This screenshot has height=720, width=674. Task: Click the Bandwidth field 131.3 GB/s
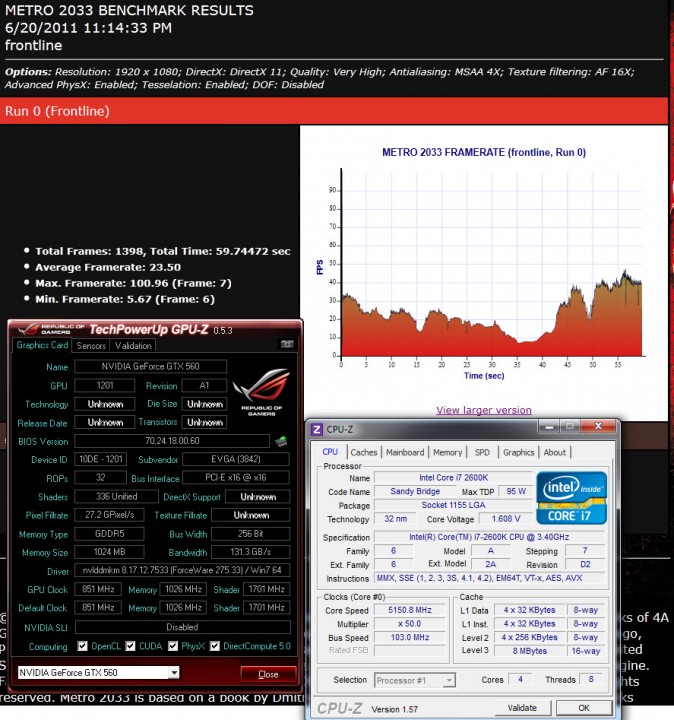[251, 552]
